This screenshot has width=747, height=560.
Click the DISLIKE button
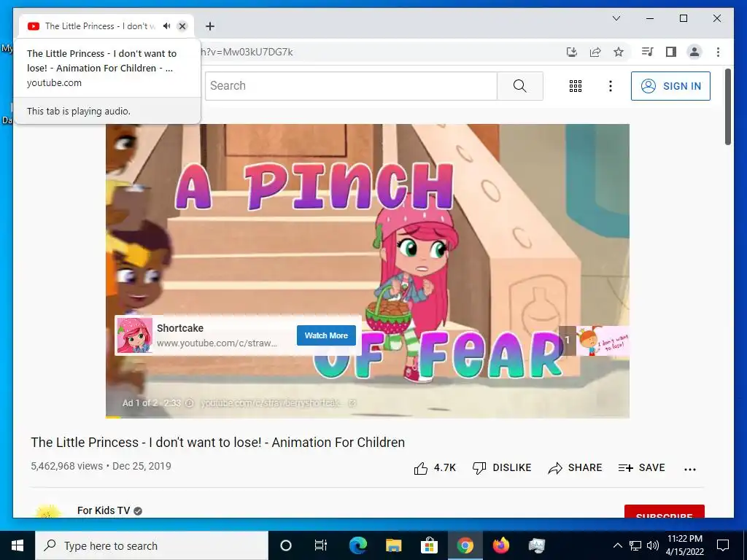point(502,467)
